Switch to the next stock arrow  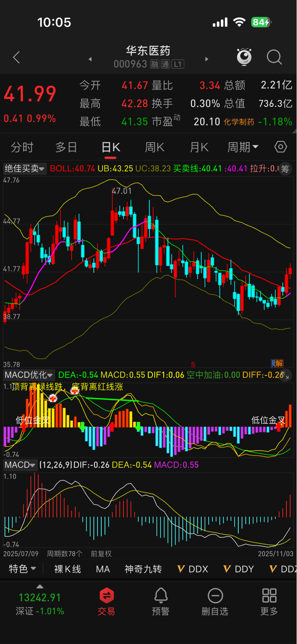coord(207,59)
